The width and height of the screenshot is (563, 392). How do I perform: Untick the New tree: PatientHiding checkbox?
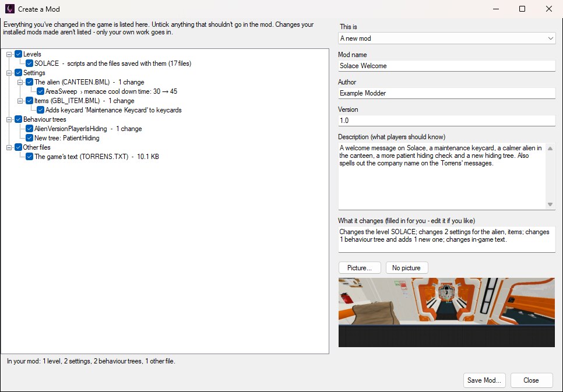[30, 138]
